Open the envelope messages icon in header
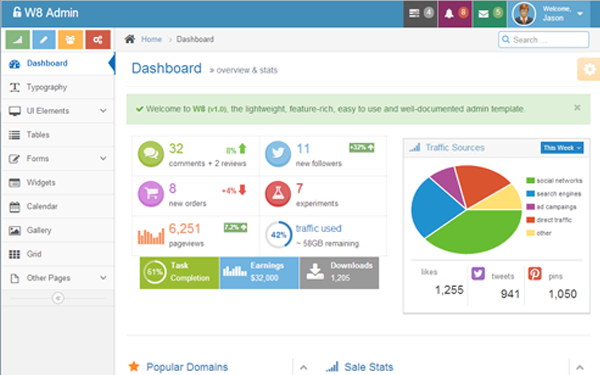Viewport: 600px width, 375px height. (489, 14)
